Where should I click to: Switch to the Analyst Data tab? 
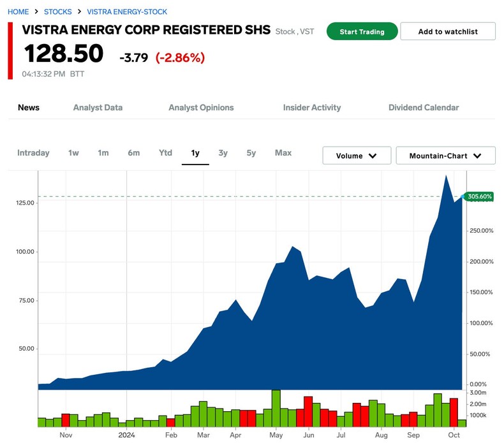click(98, 108)
